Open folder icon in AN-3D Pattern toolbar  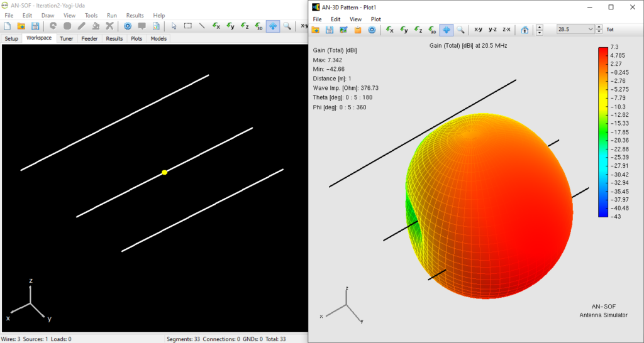(316, 30)
